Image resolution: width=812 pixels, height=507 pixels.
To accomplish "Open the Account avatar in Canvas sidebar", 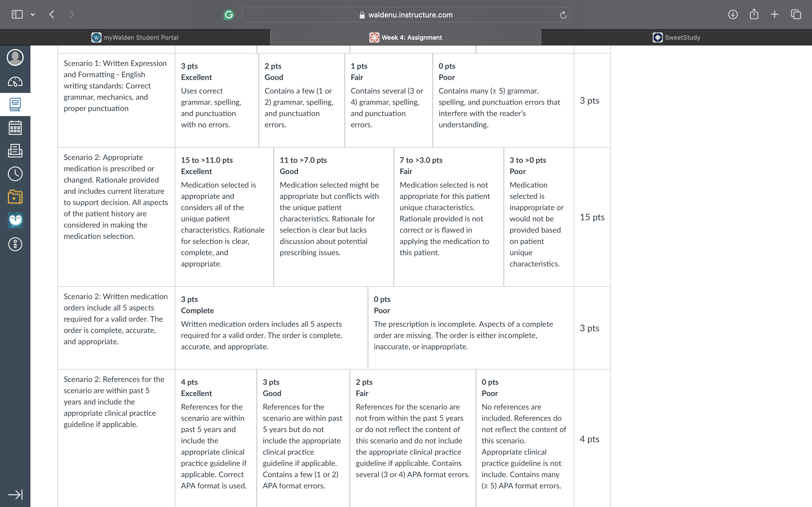I will pos(15,57).
